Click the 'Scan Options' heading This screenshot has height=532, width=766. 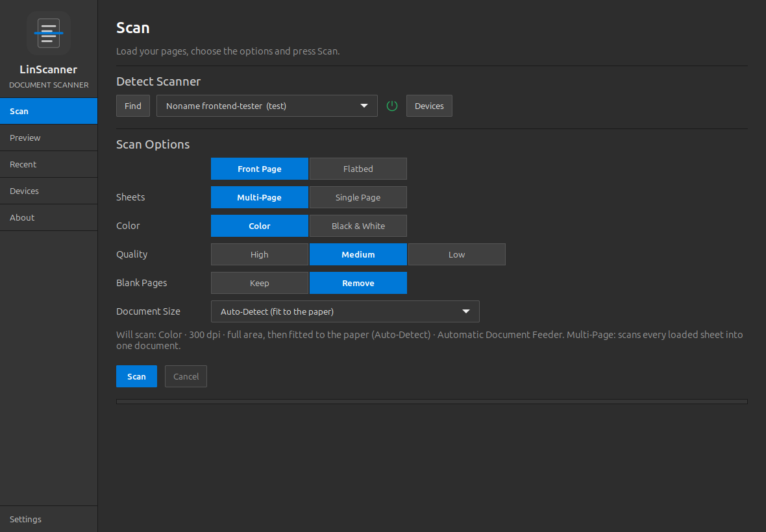(x=153, y=145)
